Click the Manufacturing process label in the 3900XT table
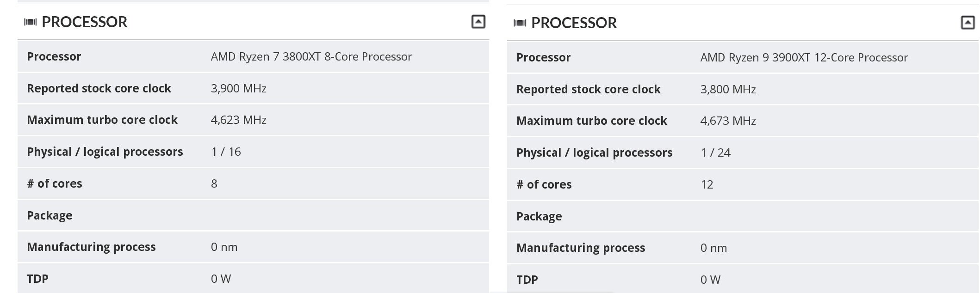Screen dimensions: 980x293 coord(580,248)
